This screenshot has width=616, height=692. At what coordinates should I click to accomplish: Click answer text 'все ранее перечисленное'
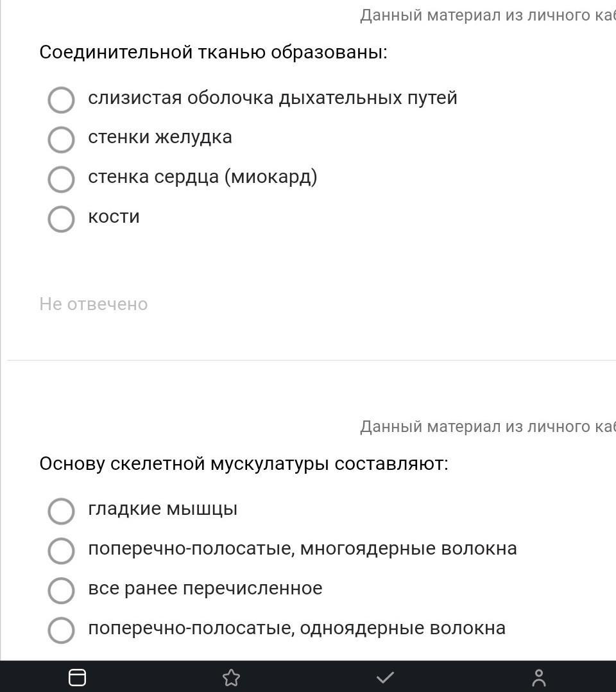click(x=205, y=588)
